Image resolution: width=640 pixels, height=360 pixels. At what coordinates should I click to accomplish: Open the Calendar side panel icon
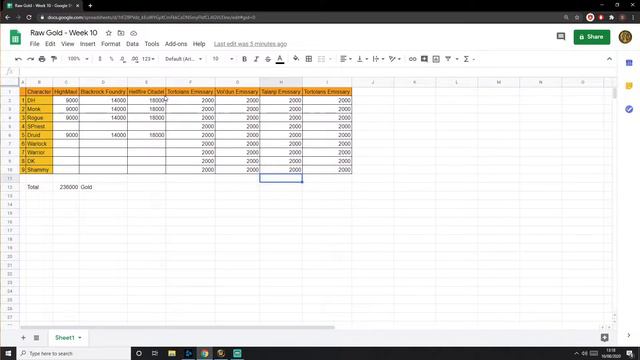pos(629,63)
